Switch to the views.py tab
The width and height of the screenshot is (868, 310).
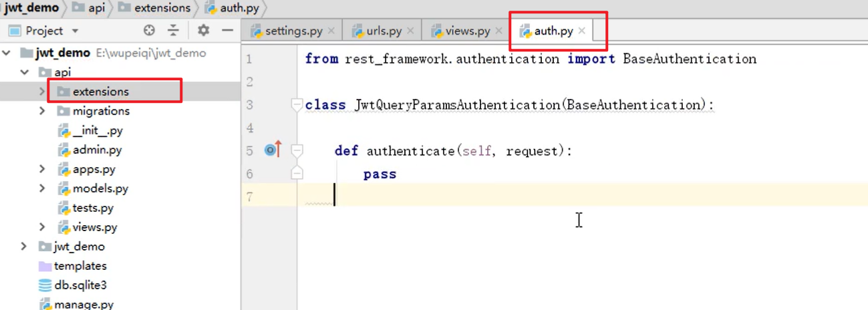coord(468,31)
